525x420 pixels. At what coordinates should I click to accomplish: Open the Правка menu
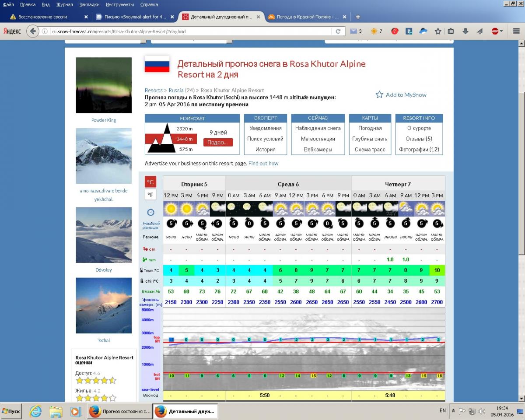pos(28,4)
